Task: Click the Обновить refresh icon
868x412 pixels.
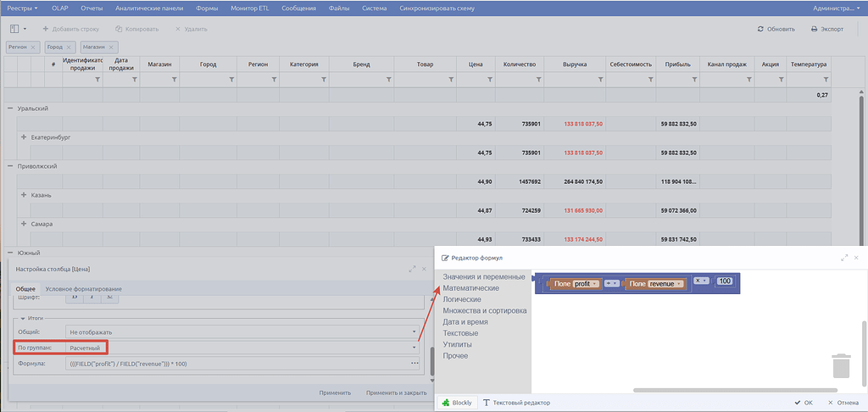Action: point(760,30)
